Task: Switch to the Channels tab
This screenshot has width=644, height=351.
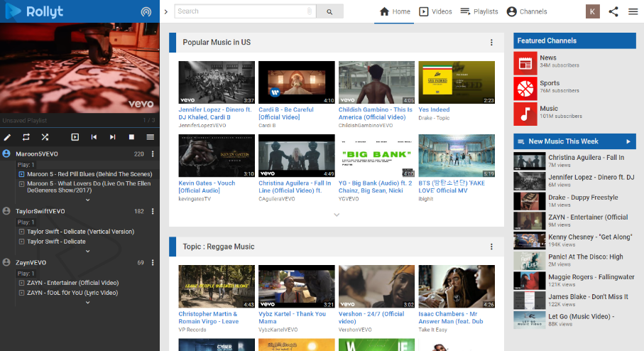Action: pos(527,11)
